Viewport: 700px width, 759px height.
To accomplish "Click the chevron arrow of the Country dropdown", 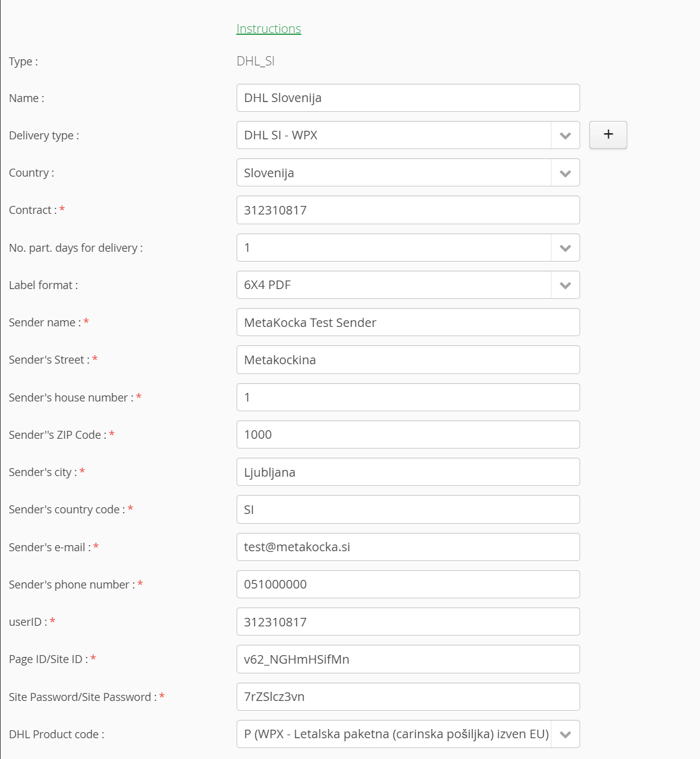I will pyautogui.click(x=566, y=173).
